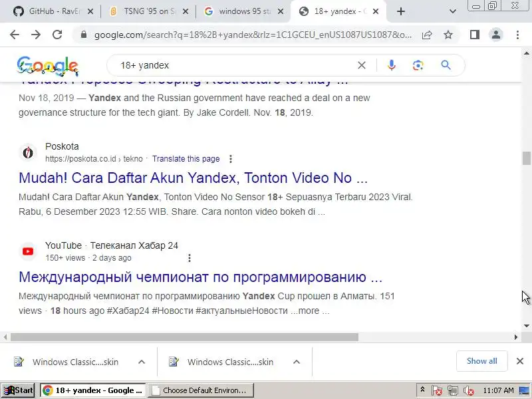This screenshot has height=399, width=532.
Task: Go back to previous page
Action: [x=15, y=35]
